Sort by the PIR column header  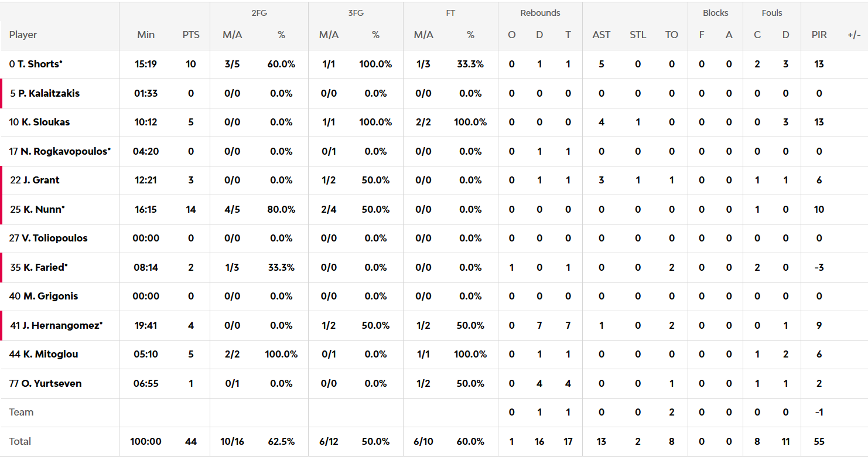[x=819, y=35]
